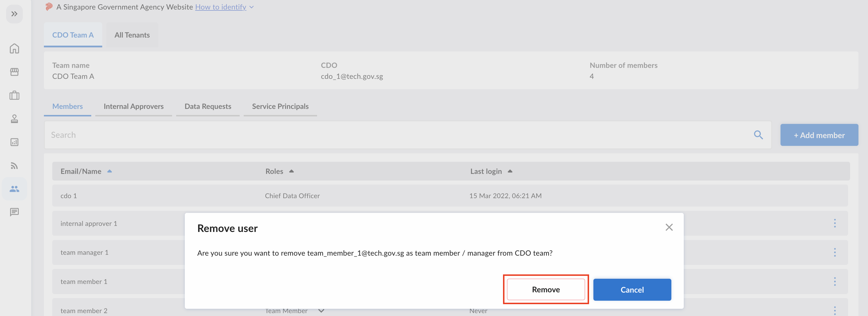Screen dimensions: 868x316
Task: Open more options for internal approver 1
Action: (x=835, y=223)
